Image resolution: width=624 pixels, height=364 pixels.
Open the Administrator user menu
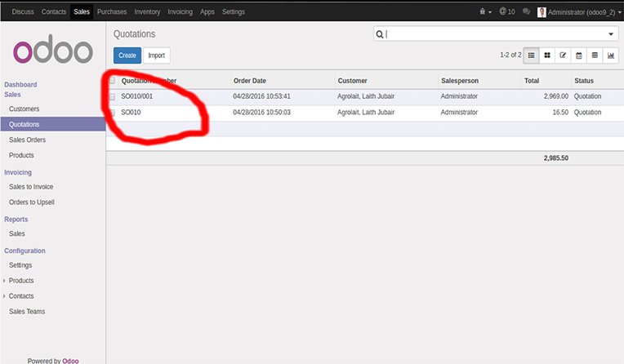580,12
